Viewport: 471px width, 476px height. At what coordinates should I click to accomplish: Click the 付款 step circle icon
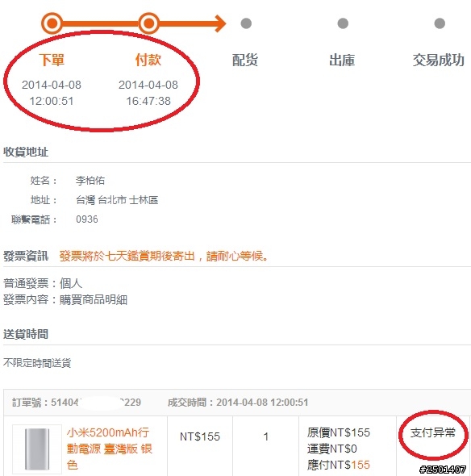(148, 23)
